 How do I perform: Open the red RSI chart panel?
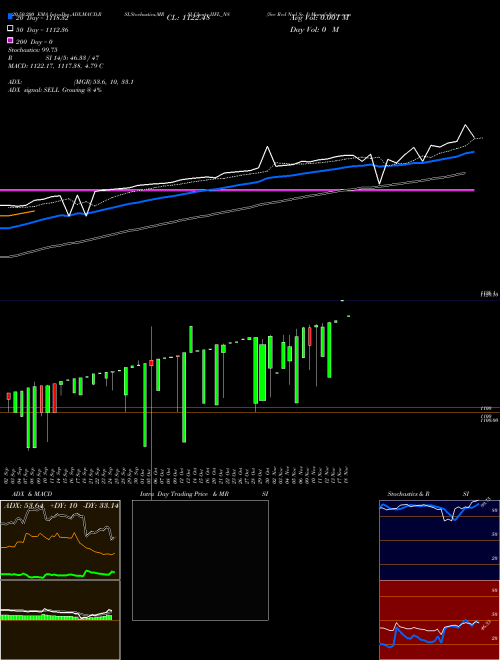pos(439,620)
